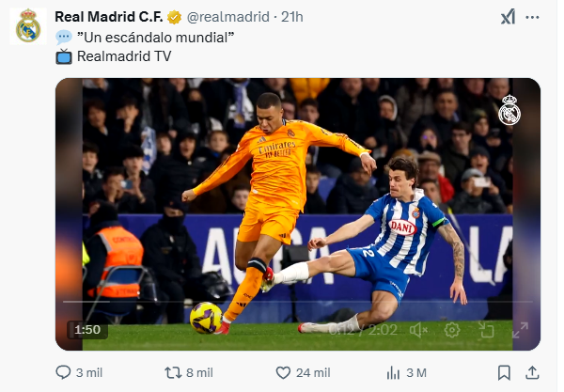Seek along the video progress bar
Viewport: 564px width, 392px height.
297,302
